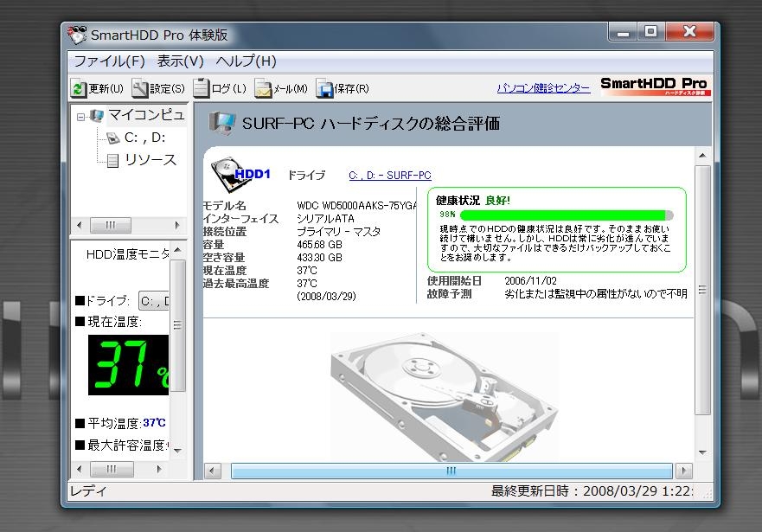
Task: Click the model name WDC WD5000AAKS-75YGA
Action: (x=356, y=206)
